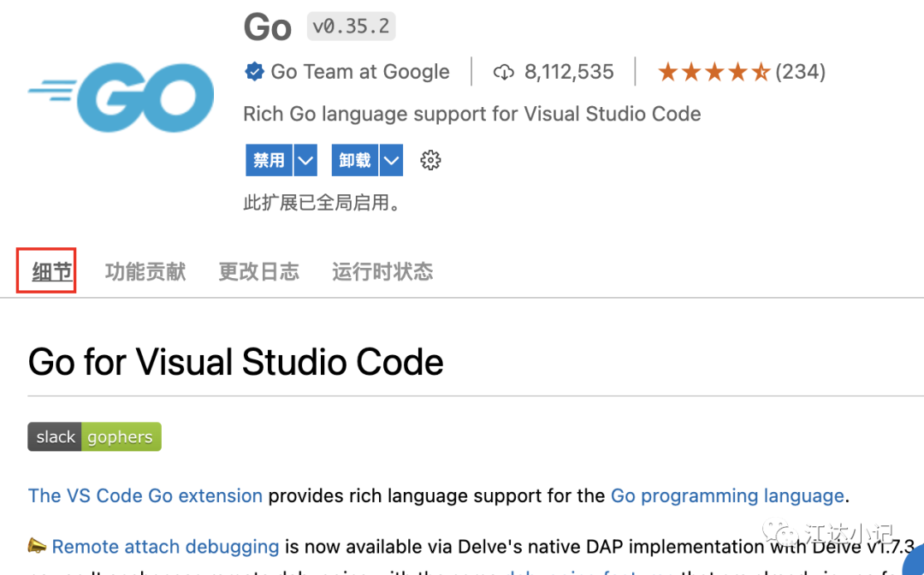
Task: Click the 此扩展已全局启用 status text
Action: pyautogui.click(x=323, y=203)
